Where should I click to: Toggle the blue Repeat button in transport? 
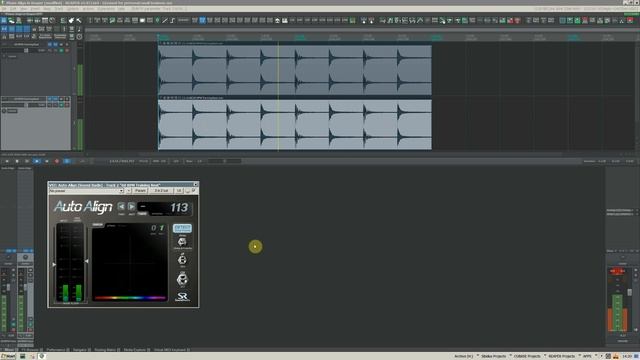point(67,161)
